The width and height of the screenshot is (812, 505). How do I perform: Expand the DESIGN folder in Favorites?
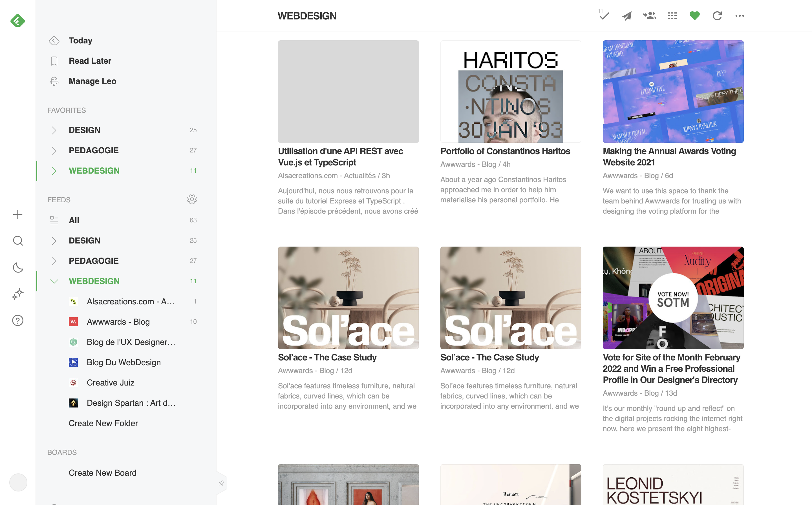pyautogui.click(x=54, y=130)
